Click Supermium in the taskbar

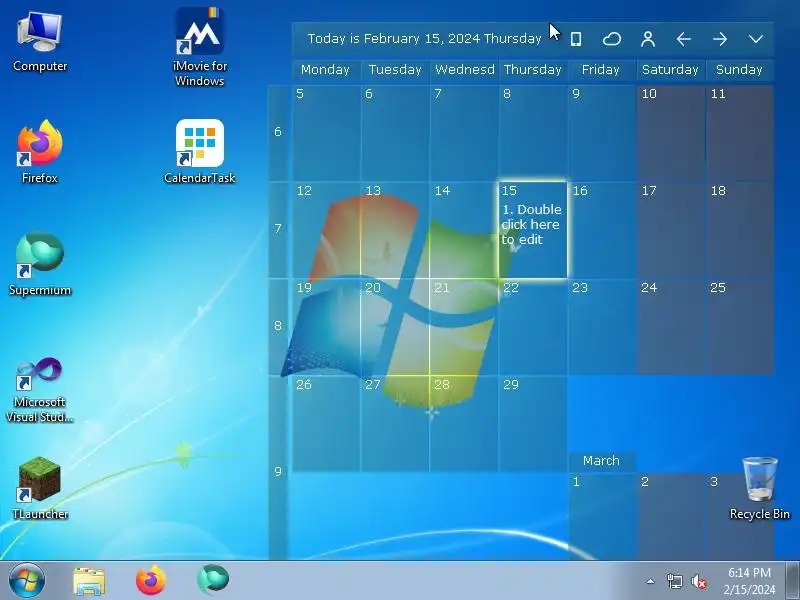(213, 580)
